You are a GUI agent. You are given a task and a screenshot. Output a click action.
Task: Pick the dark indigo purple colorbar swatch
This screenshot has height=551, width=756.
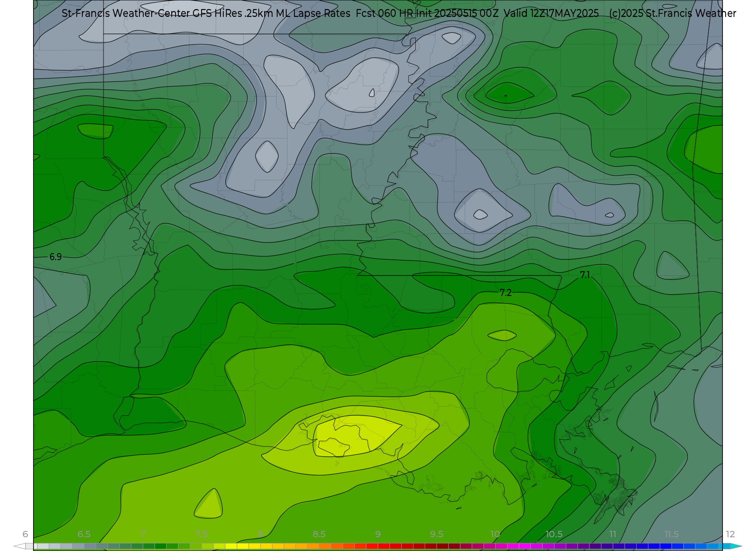pos(596,546)
